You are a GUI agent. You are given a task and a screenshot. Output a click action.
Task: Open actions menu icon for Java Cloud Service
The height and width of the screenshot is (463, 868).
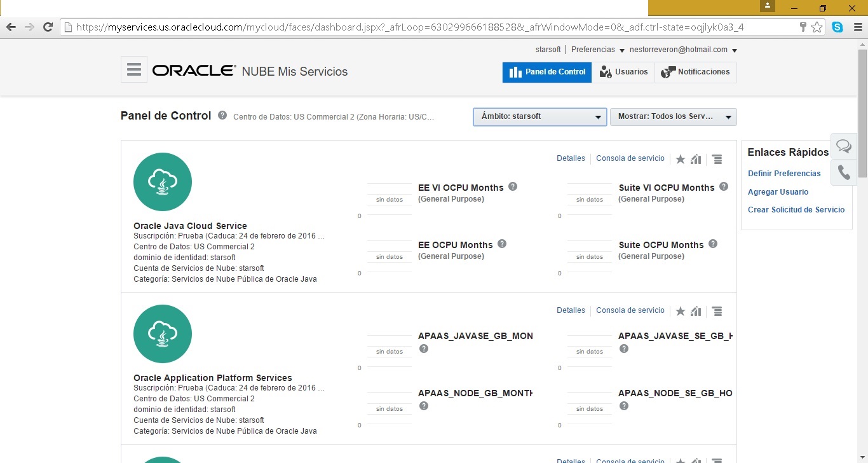click(x=717, y=159)
